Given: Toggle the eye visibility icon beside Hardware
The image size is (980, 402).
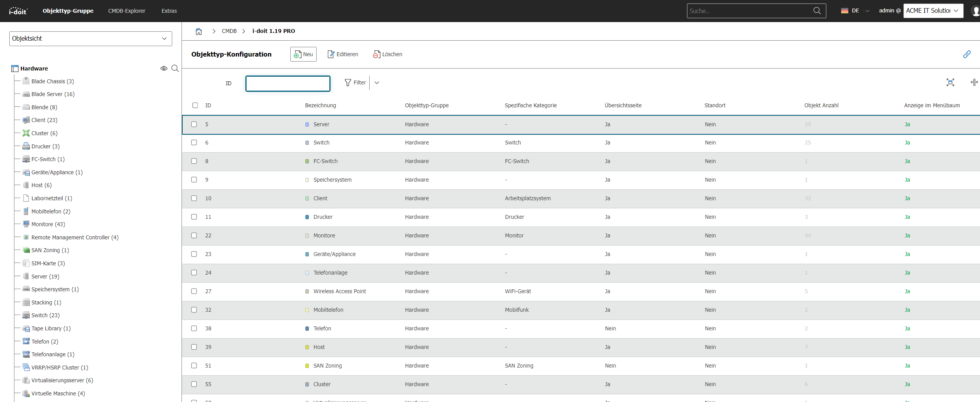Looking at the screenshot, I should point(164,69).
